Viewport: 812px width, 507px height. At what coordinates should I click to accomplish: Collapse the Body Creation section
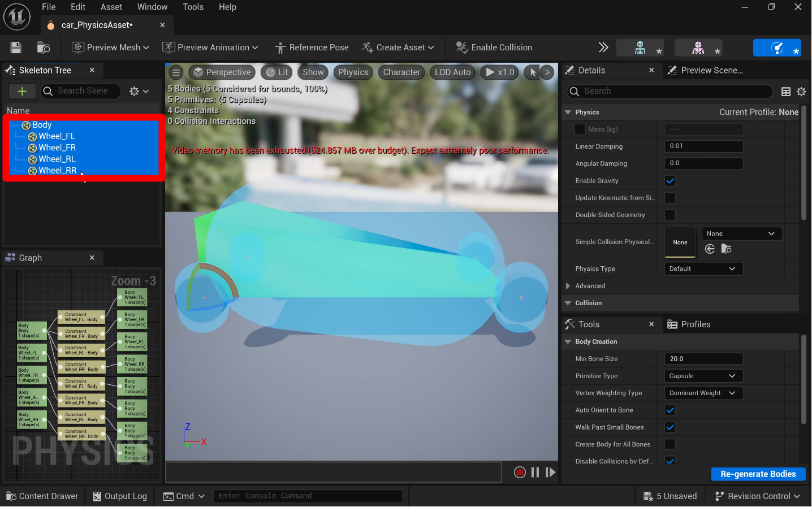click(x=568, y=341)
